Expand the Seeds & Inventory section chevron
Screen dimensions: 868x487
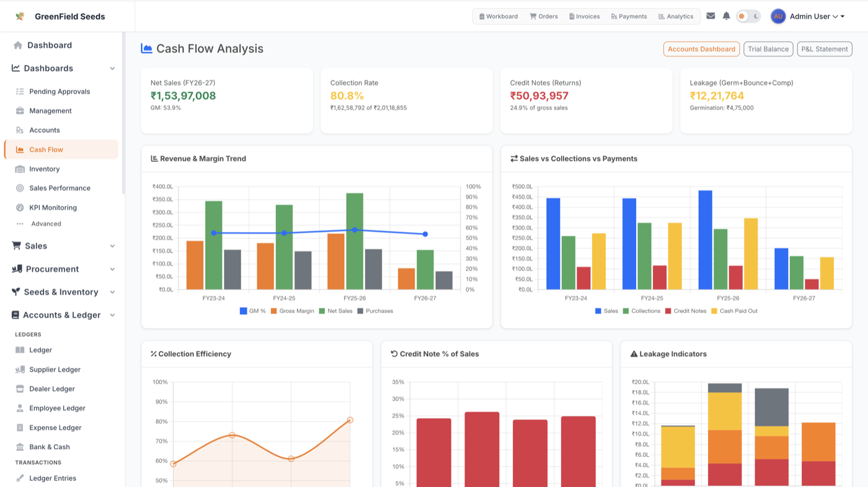[x=112, y=292]
